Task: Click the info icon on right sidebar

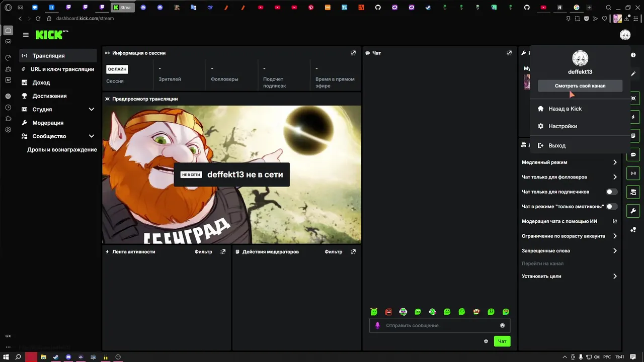Action: tap(633, 55)
